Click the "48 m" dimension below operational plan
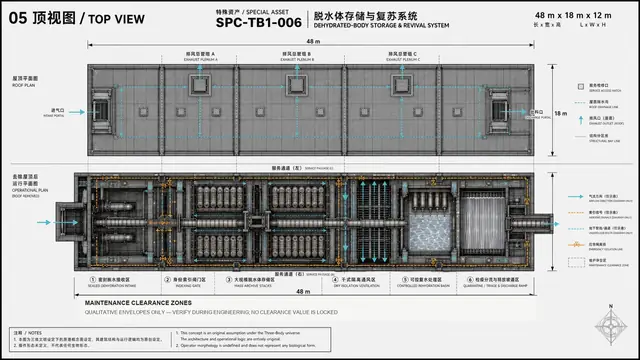Viewport: 640px width, 360px height. tap(303, 291)
